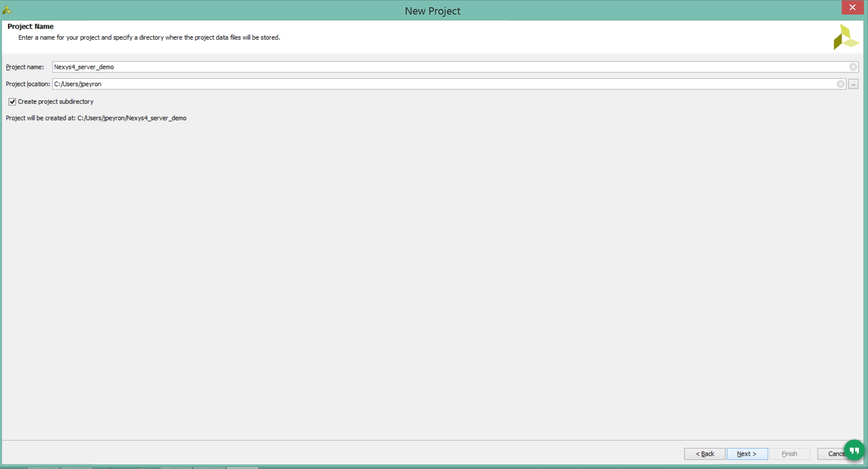Image resolution: width=868 pixels, height=469 pixels.
Task: Browse for project location with ellipsis button
Action: (853, 84)
